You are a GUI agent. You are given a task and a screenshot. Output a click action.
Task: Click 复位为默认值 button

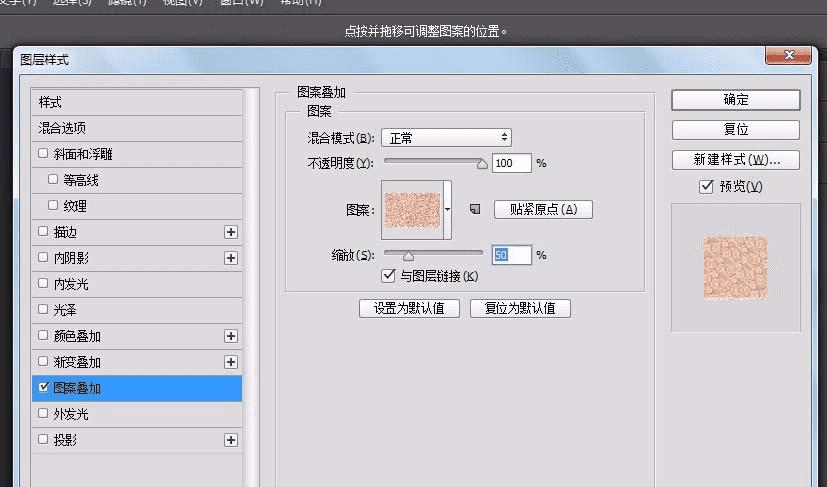pyautogui.click(x=520, y=309)
